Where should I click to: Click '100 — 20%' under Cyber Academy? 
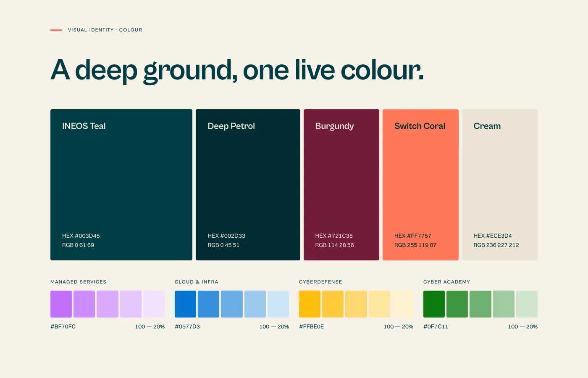point(523,326)
